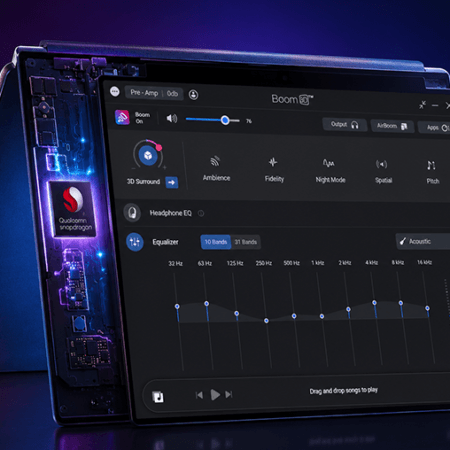Screen dimensions: 450x450
Task: Enable the Pitch effect
Action: [432, 173]
